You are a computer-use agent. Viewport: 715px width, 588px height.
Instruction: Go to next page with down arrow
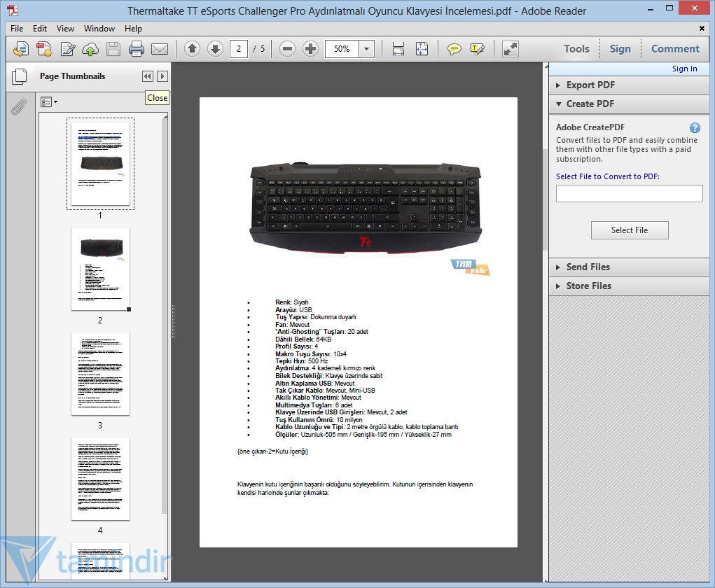click(215, 49)
